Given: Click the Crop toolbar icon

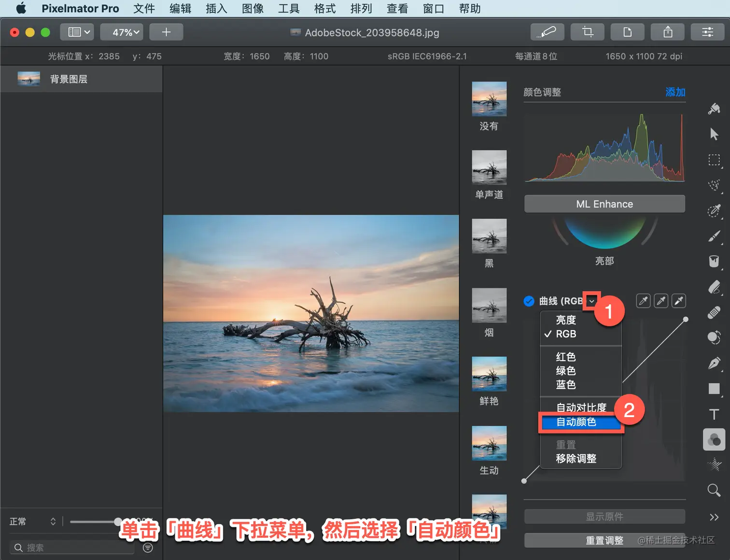Looking at the screenshot, I should [x=588, y=32].
